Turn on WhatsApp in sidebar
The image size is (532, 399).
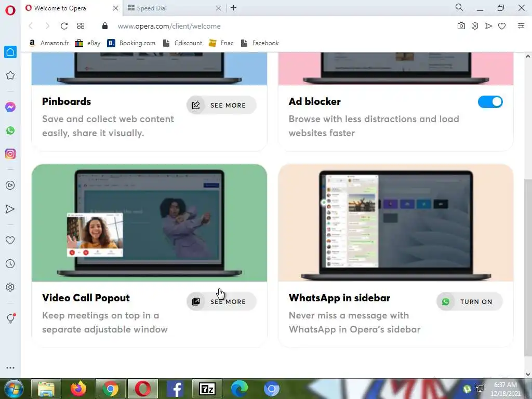[470, 301]
